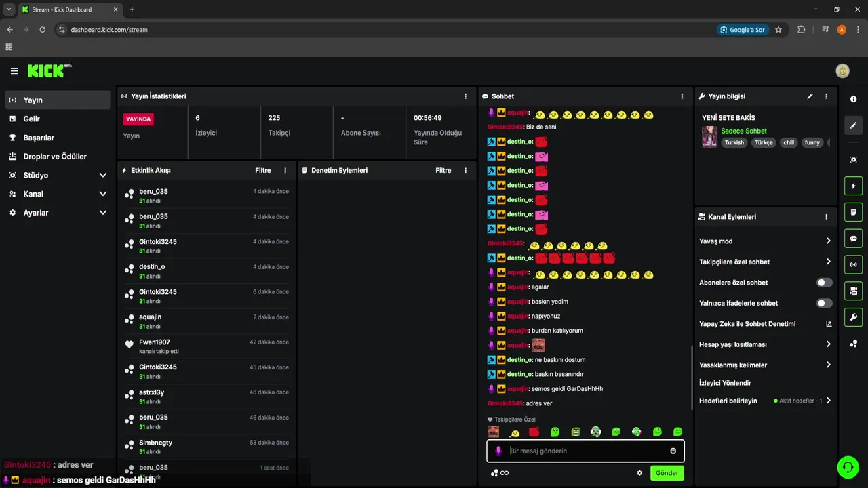Open the profile avatar menu

[842, 70]
